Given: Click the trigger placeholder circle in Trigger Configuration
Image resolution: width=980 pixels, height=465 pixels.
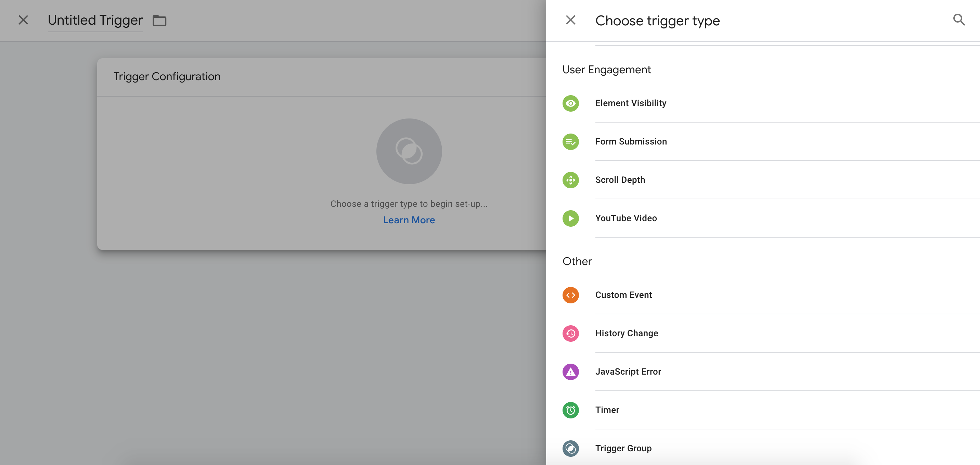Looking at the screenshot, I should pos(409,151).
